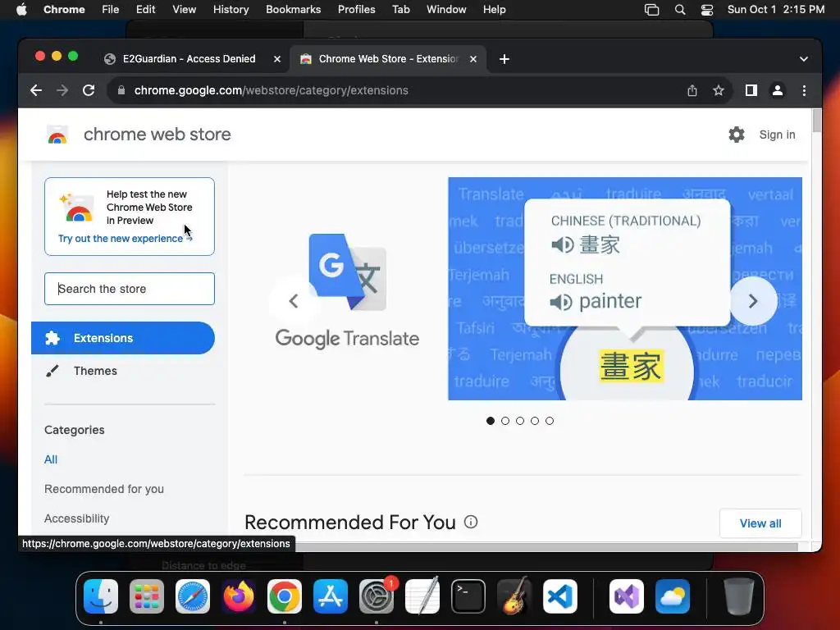Image resolution: width=840 pixels, height=630 pixels.
Task: Bookmark this page with the star icon
Action: coord(719,90)
